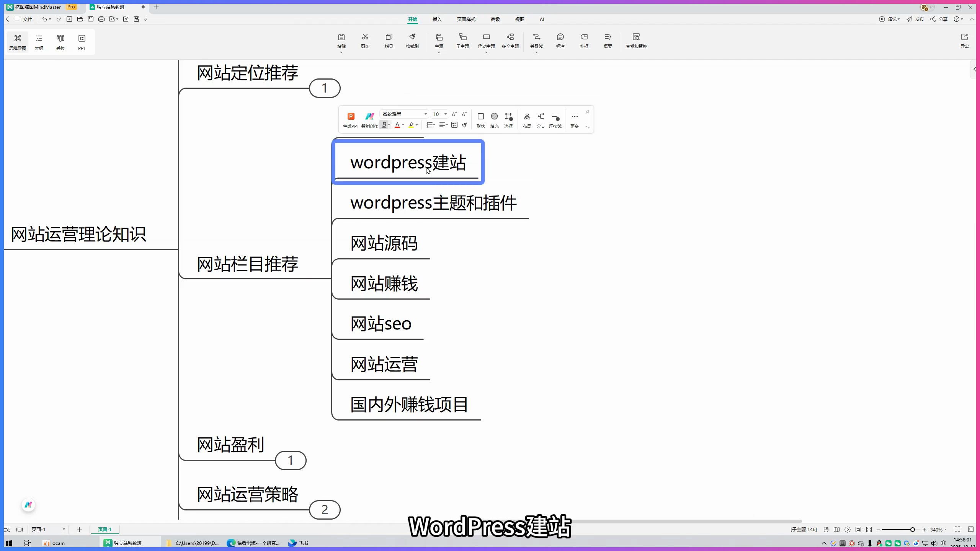Click the font color A swatch
Viewport: 980px width, 551px height.
[397, 125]
